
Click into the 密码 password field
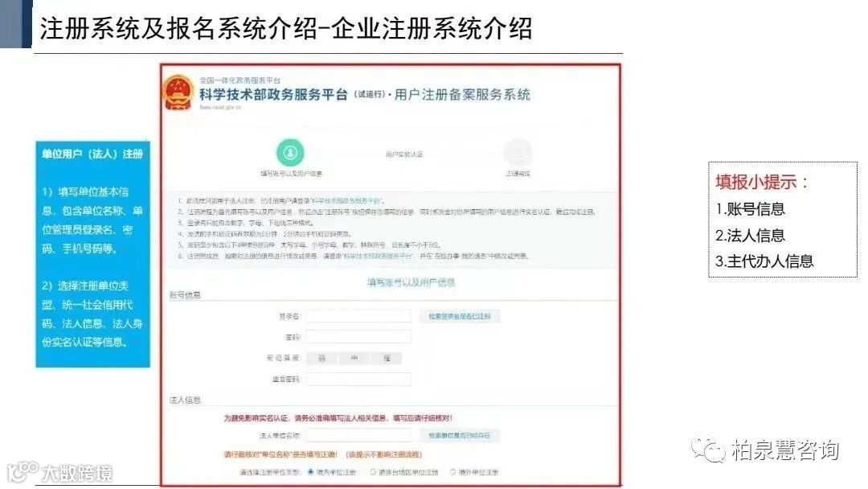(358, 337)
